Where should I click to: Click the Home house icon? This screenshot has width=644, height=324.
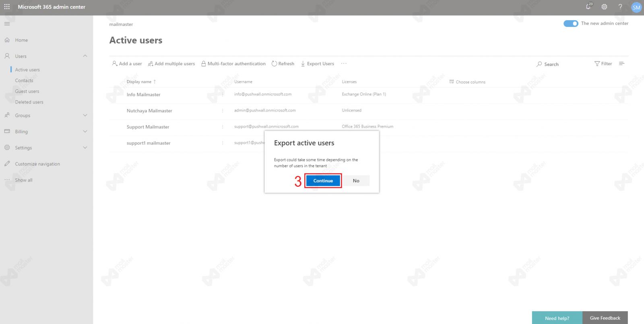pos(7,40)
